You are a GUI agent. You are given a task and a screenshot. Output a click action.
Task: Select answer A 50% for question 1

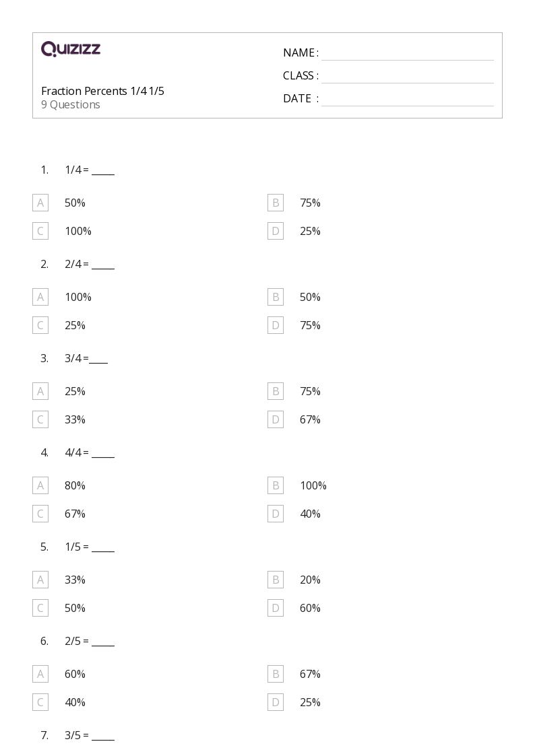[40, 203]
